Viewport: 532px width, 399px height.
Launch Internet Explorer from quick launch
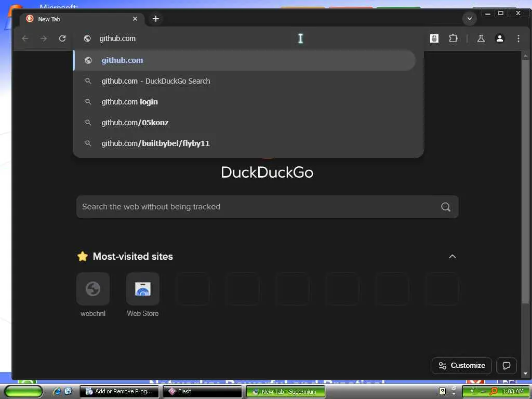click(57, 391)
